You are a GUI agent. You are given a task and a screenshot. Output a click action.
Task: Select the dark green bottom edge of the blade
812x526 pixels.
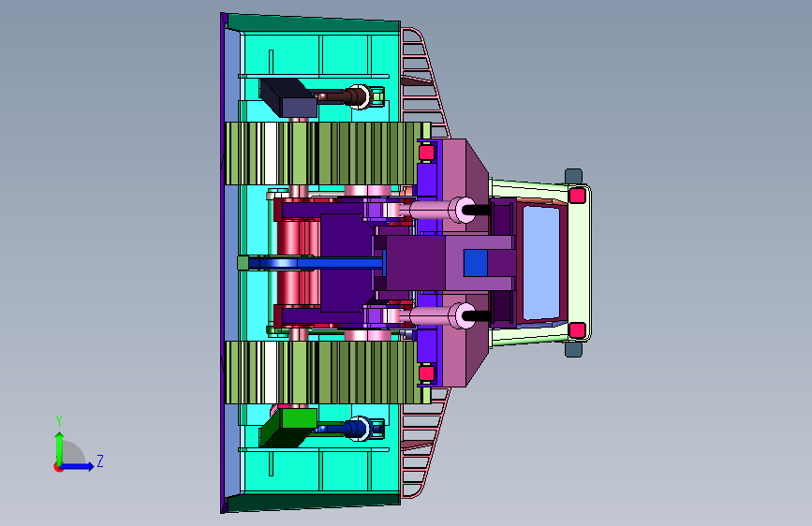coord(314,501)
